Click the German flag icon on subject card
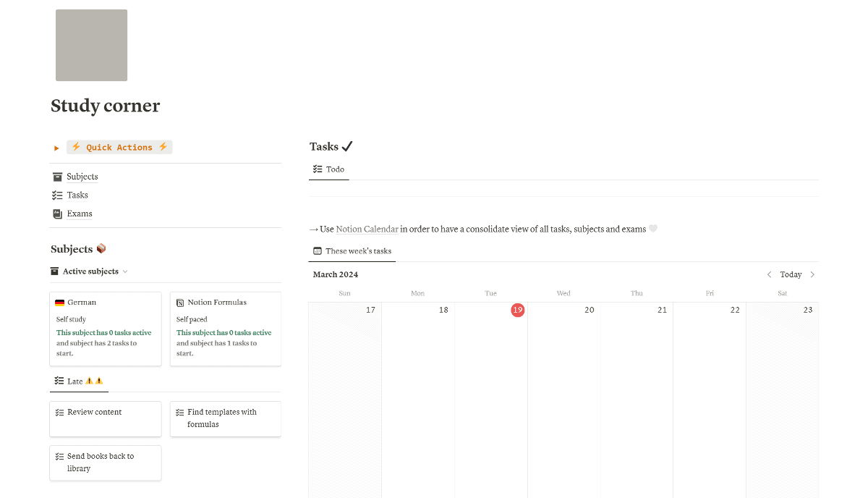The width and height of the screenshot is (868, 498). (61, 302)
